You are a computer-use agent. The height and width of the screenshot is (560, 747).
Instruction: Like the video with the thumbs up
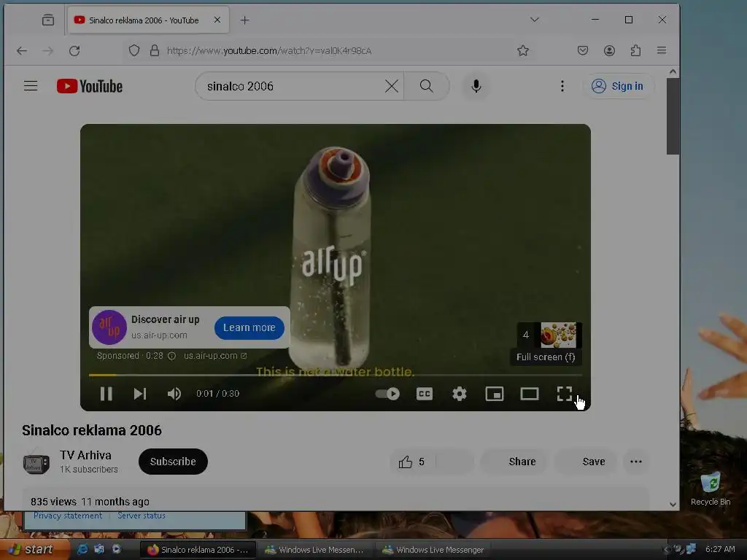pyautogui.click(x=411, y=462)
